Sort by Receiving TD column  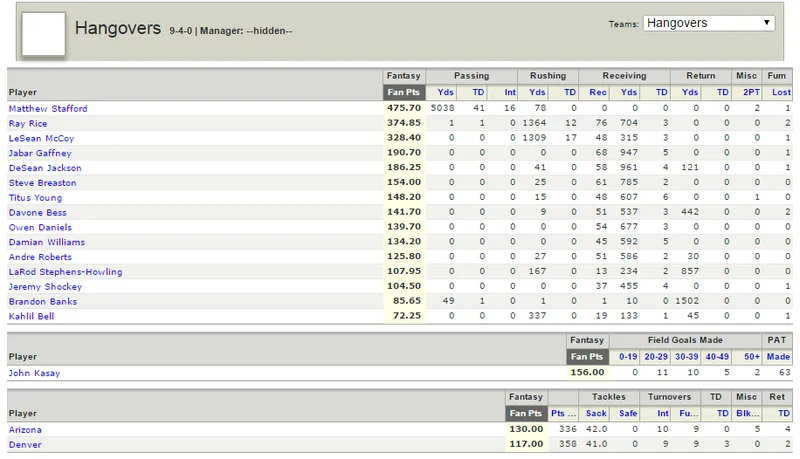tap(662, 92)
